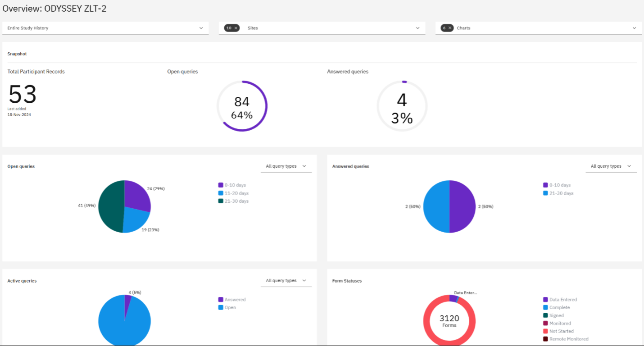Open query types filter on Open queries
This screenshot has width=644, height=347.
tap(286, 166)
